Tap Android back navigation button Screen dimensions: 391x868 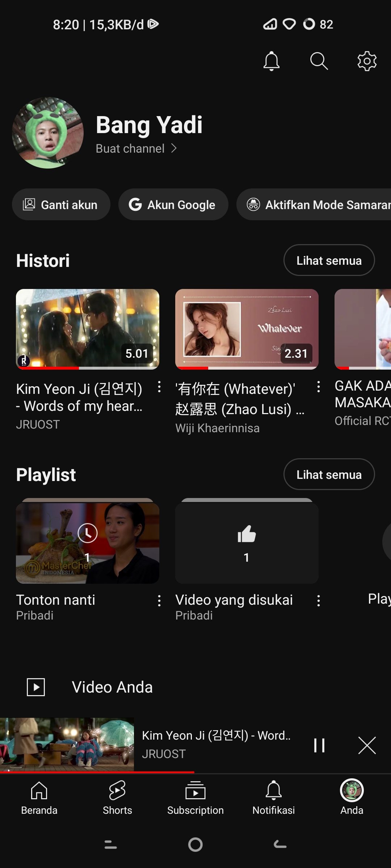pos(280,844)
